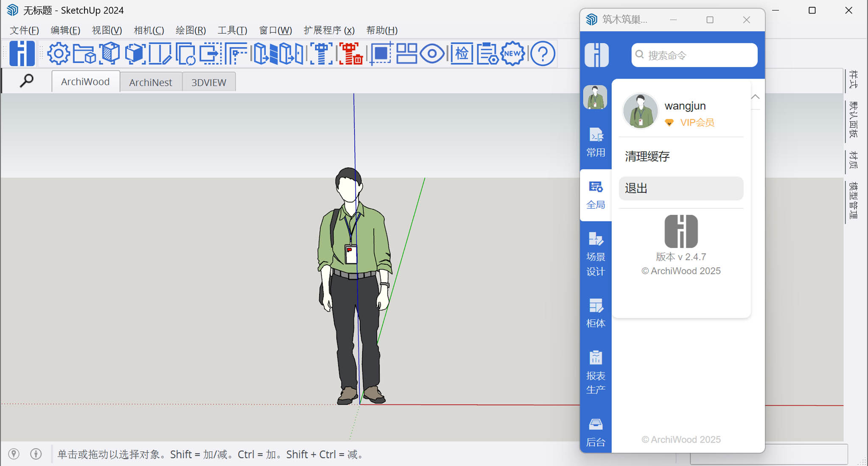Click the folder with cube library icon

click(84, 53)
